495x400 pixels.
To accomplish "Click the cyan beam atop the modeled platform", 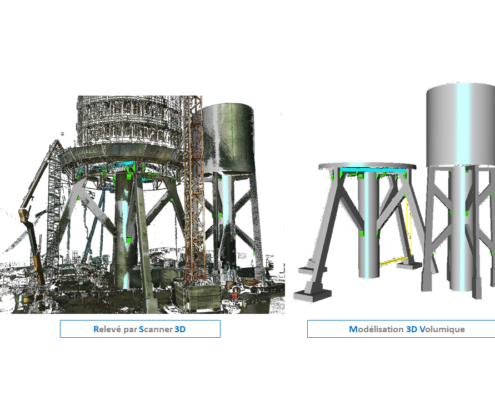I will pyautogui.click(x=373, y=171).
